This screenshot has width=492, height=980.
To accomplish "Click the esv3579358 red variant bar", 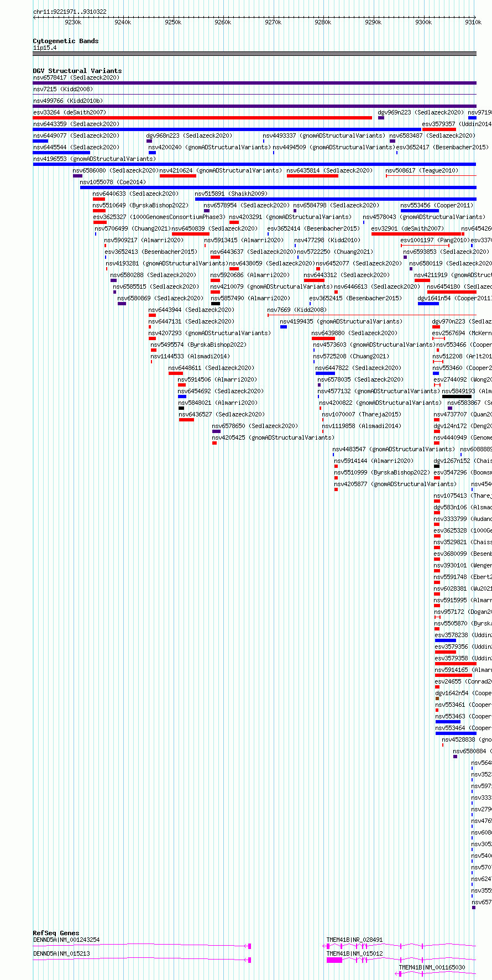I will 456,663.
